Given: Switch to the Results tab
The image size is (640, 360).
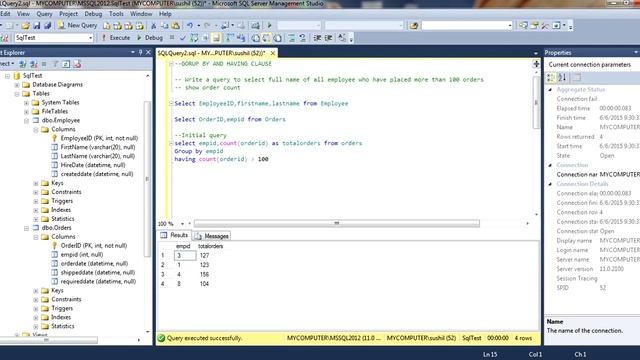Looking at the screenshot, I should [x=174, y=235].
